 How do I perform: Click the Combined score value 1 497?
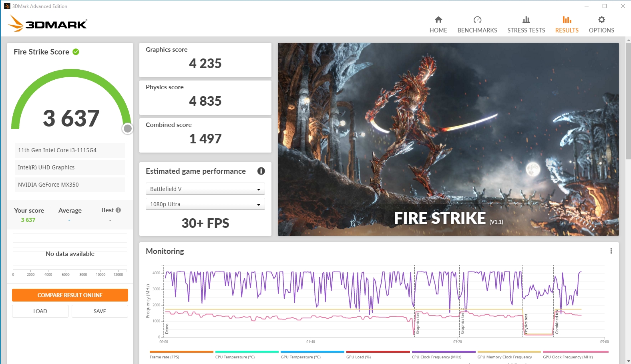coord(205,139)
